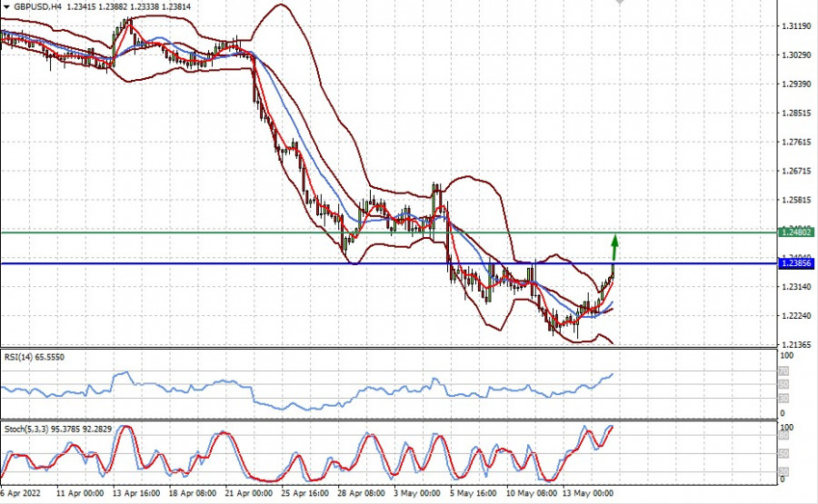This screenshot has height=504, width=818.
Task: Click the Stoch panel 80 level label
Action: point(783,436)
